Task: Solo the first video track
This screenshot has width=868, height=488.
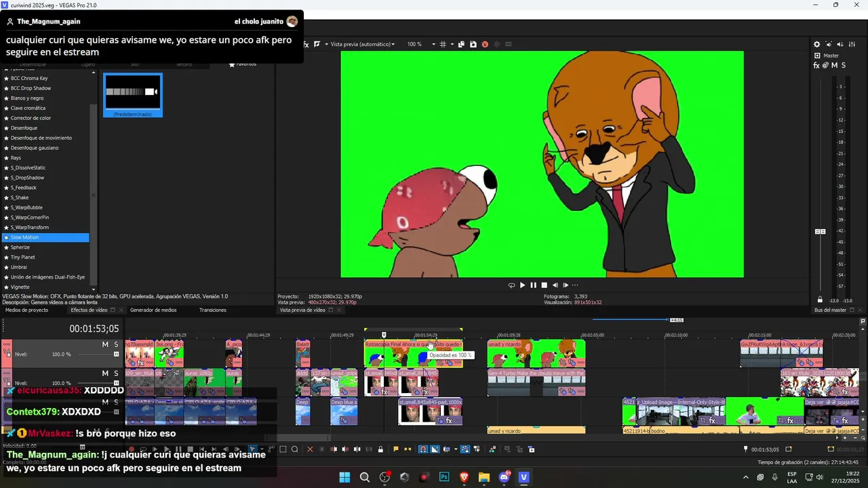Action: tap(116, 344)
